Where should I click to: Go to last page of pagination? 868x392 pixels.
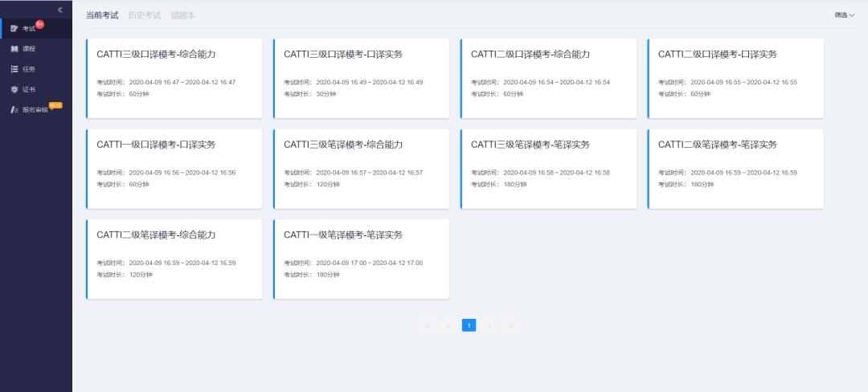click(x=510, y=325)
